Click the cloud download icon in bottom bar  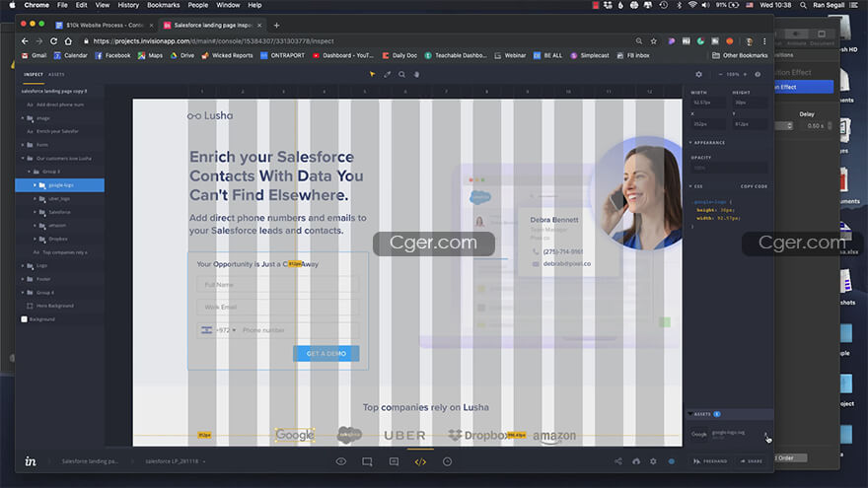tap(636, 461)
